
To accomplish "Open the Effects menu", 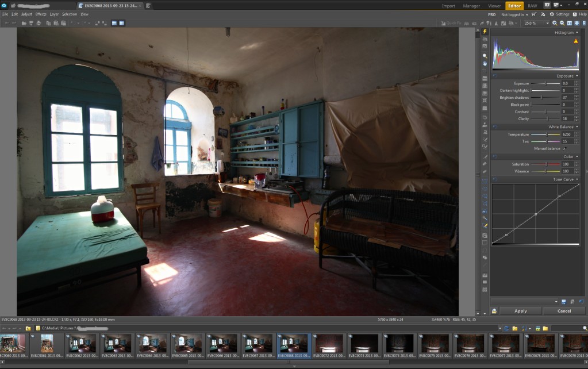I will point(41,14).
